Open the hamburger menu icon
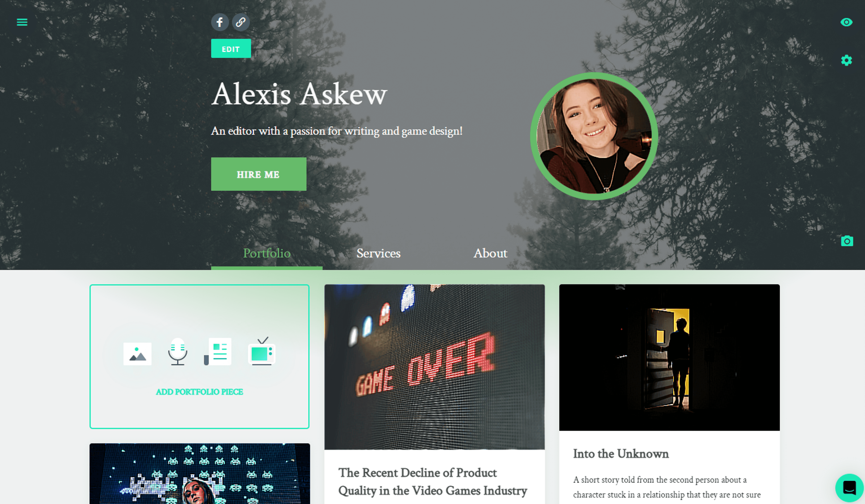The height and width of the screenshot is (504, 865). [22, 22]
